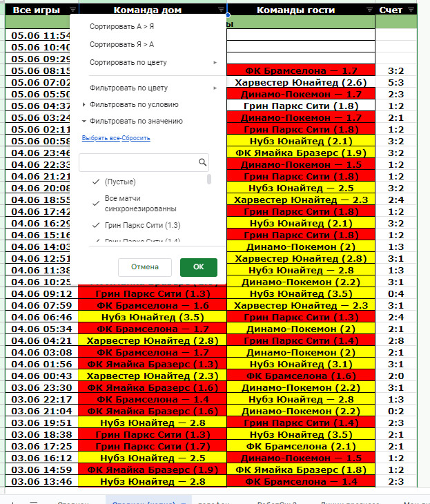The height and width of the screenshot is (504, 430).
Task: Expand Фильтровать по условию section
Action: 84,104
